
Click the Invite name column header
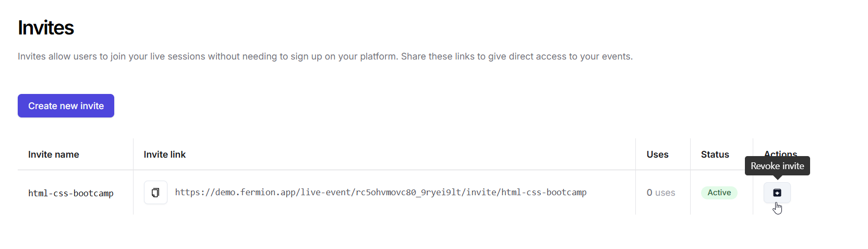54,155
